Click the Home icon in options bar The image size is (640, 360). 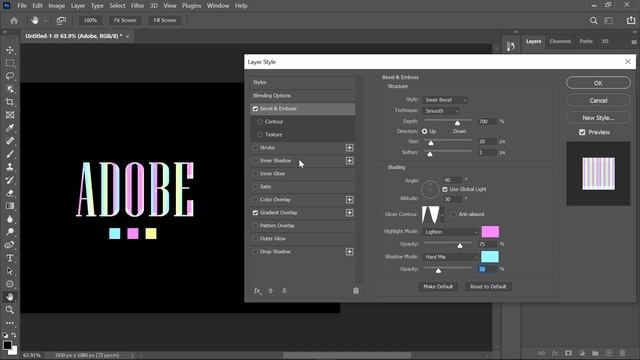[14, 20]
